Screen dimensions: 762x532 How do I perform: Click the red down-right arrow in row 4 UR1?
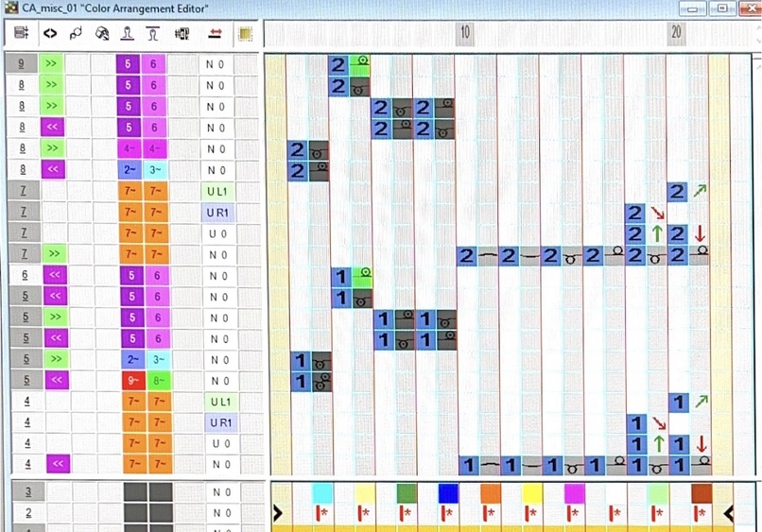(659, 422)
